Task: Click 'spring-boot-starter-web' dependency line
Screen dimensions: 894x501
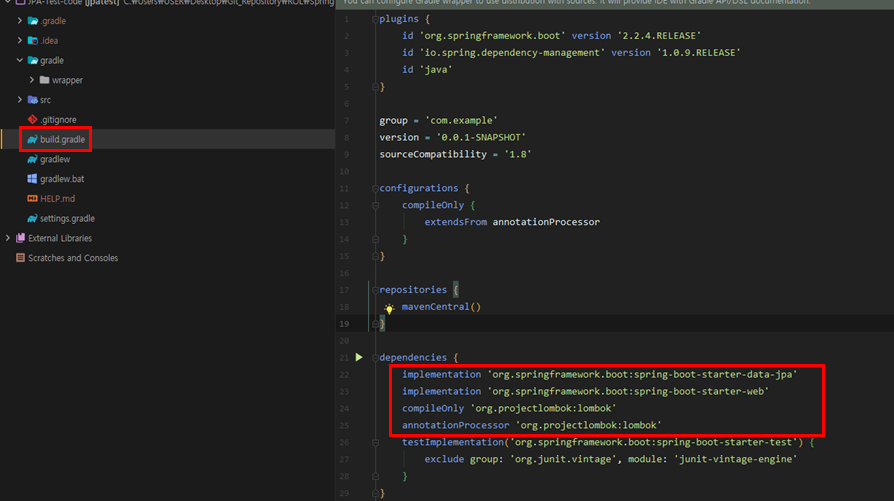Action: click(586, 392)
